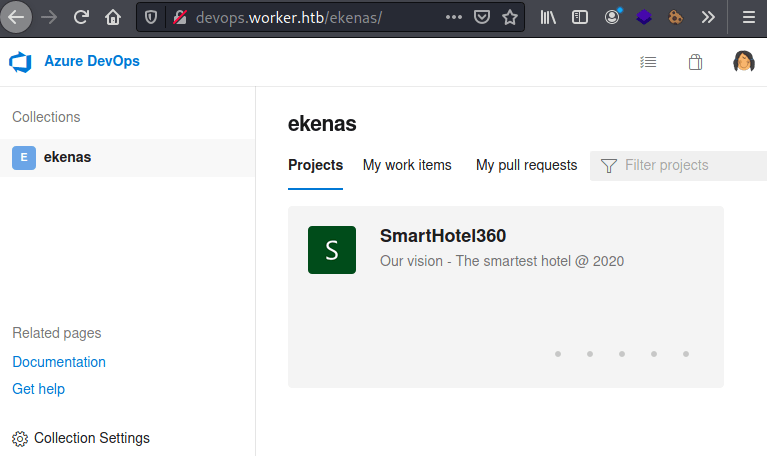Viewport: 767px width, 456px height.
Task: Click the Azure DevOps logo icon
Action: [x=20, y=62]
